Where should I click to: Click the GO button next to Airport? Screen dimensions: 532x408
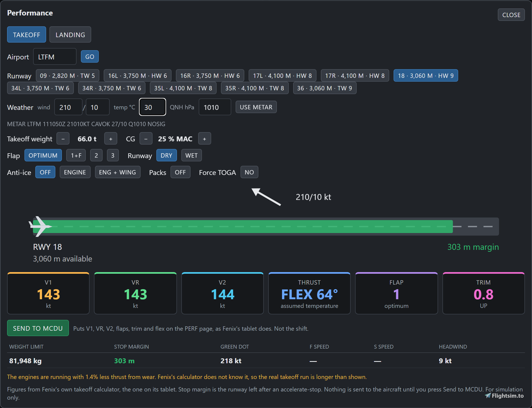[90, 57]
